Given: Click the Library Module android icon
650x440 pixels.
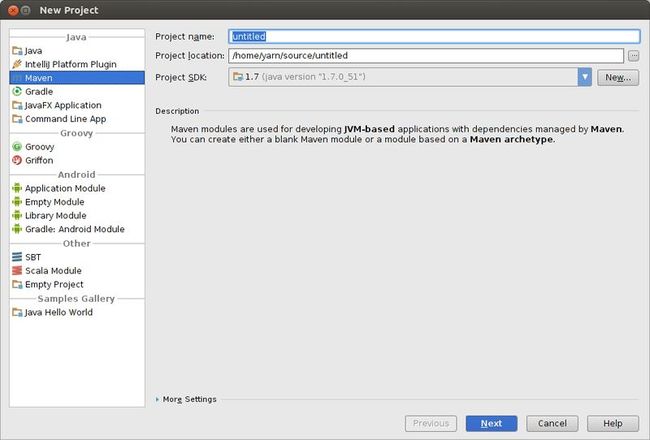Looking at the screenshot, I should pyautogui.click(x=17, y=215).
